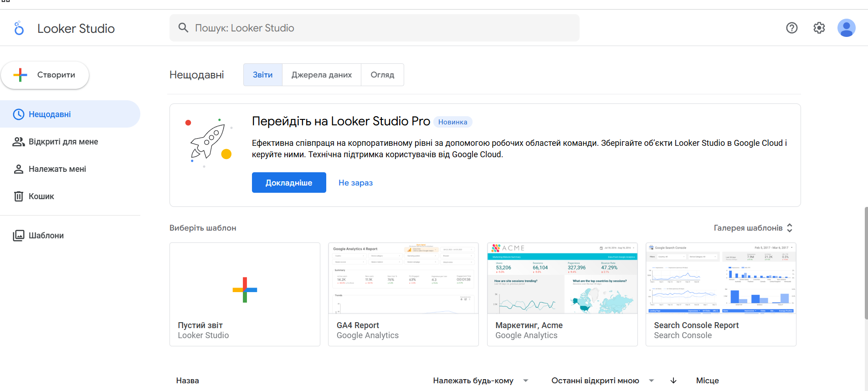Click the clock icon beside Нещодавні
The height and width of the screenshot is (391, 868).
18,114
